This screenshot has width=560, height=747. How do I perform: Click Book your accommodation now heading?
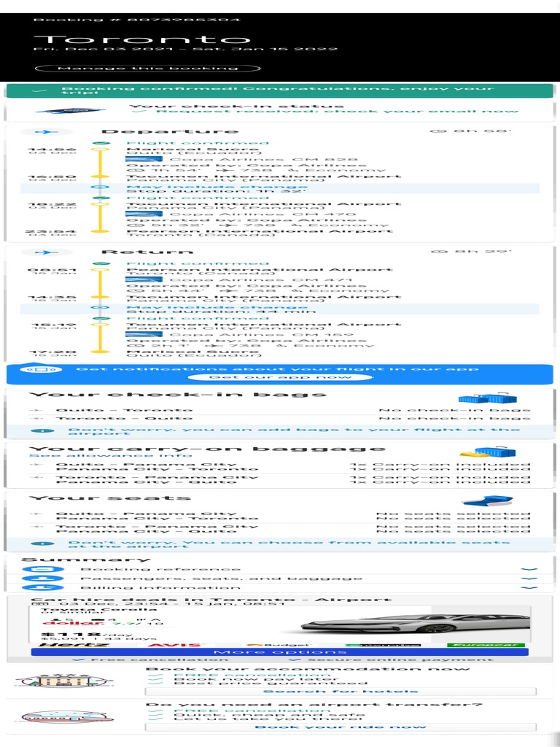pos(308,669)
